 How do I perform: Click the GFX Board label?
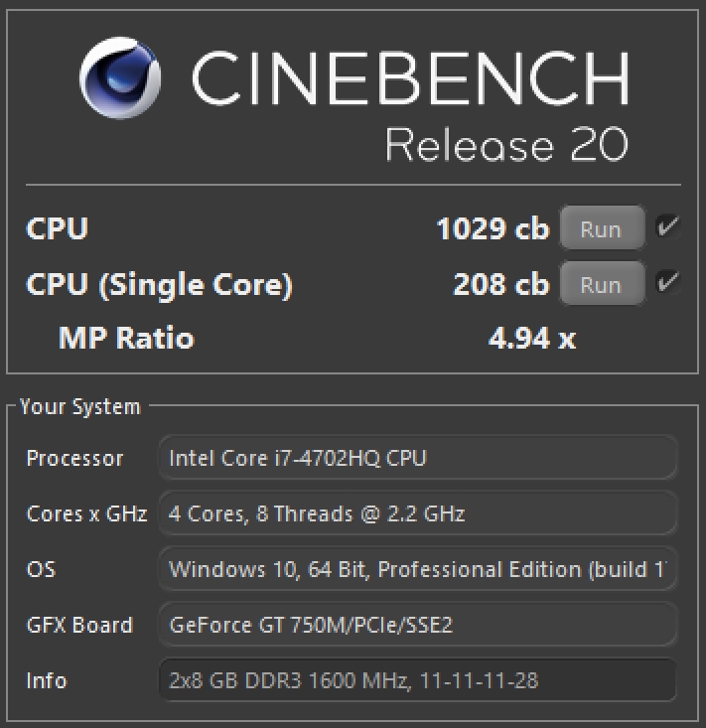(79, 626)
